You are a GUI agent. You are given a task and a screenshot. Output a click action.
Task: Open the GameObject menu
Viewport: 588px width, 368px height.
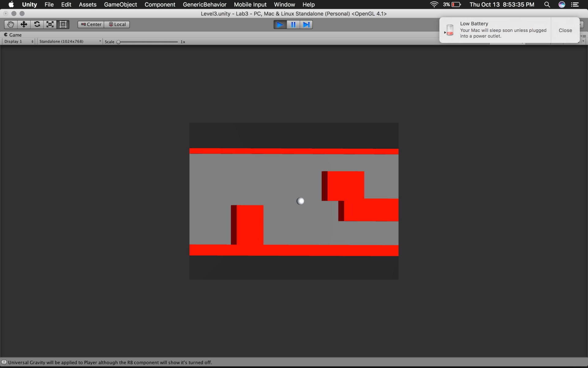(120, 5)
